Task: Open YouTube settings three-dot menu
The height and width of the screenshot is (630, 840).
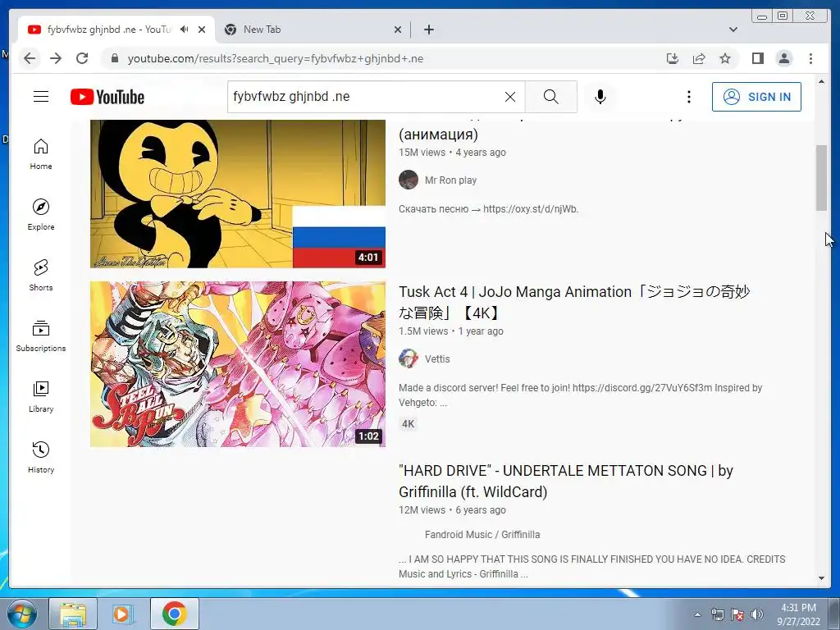Action: [x=689, y=97]
